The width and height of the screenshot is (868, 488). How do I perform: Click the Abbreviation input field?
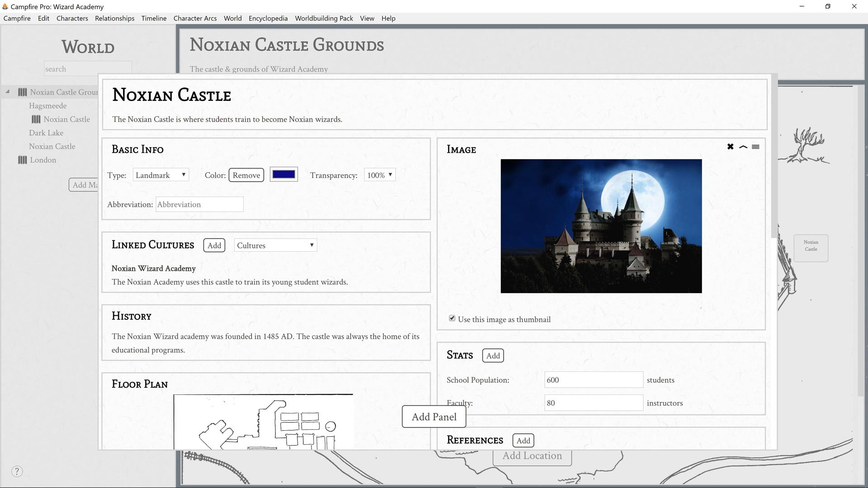pos(199,204)
